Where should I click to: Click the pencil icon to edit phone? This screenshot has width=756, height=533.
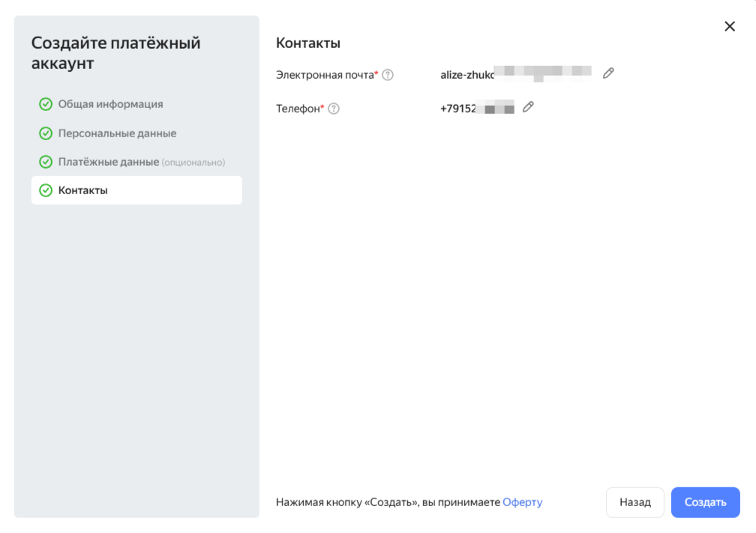528,107
